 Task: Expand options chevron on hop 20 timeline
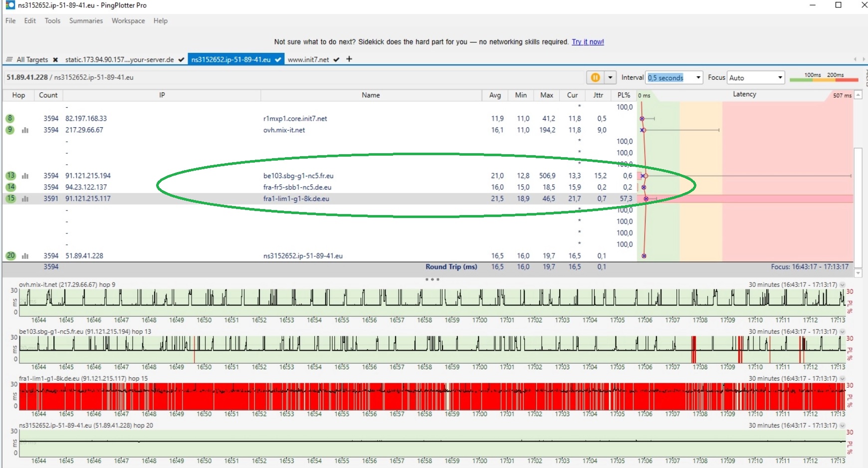(842, 426)
